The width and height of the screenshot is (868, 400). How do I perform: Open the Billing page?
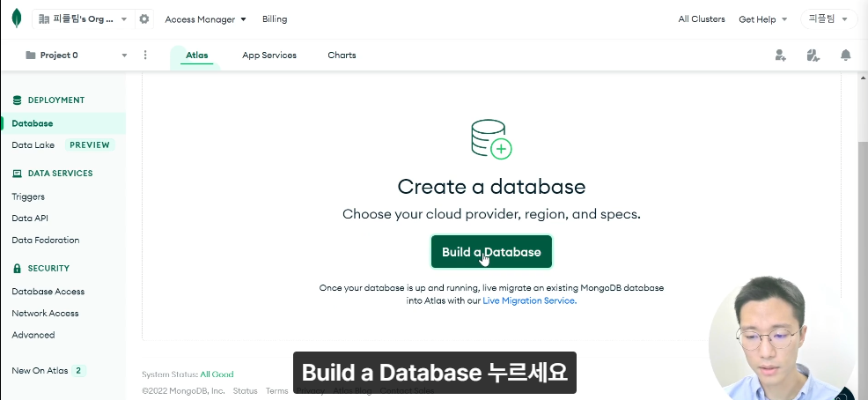tap(275, 19)
